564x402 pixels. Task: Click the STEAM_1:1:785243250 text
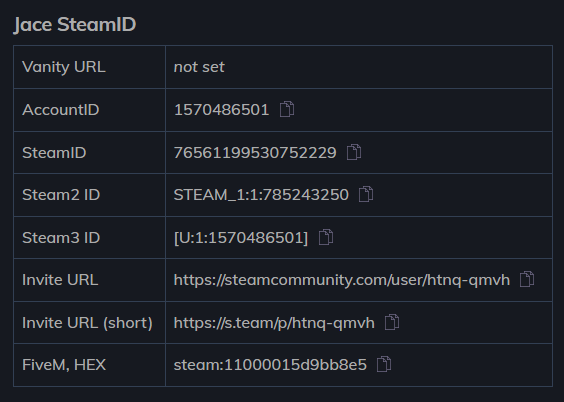[261, 195]
